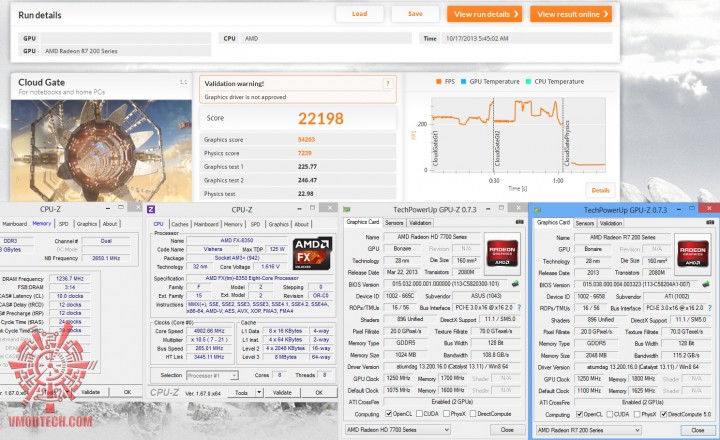Click View result online button
The image size is (720, 440).
click(572, 14)
